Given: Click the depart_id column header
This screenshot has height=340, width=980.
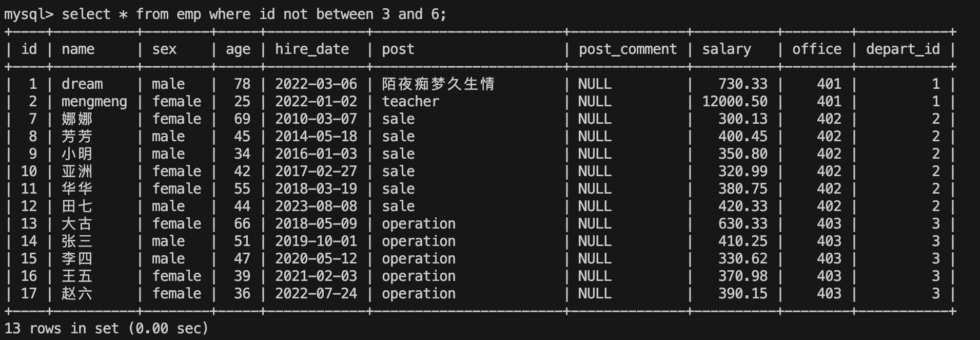Looking at the screenshot, I should click(x=903, y=49).
